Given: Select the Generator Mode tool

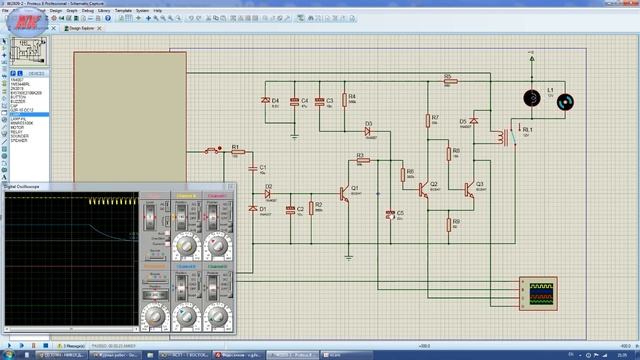Looking at the screenshot, I should click(x=4, y=120).
